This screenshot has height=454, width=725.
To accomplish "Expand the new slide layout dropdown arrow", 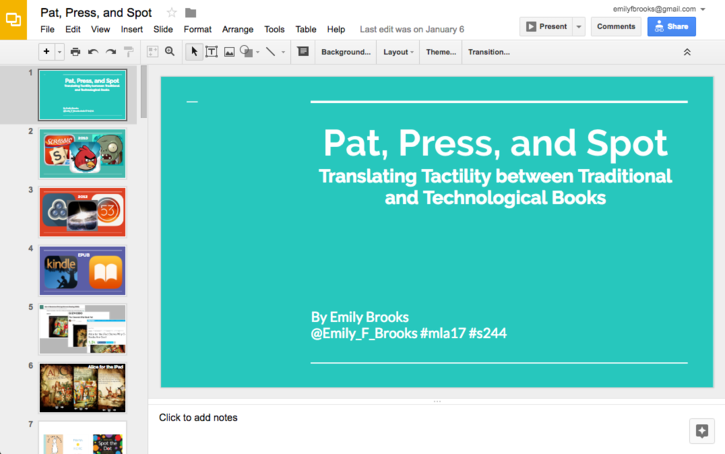I will click(x=60, y=52).
